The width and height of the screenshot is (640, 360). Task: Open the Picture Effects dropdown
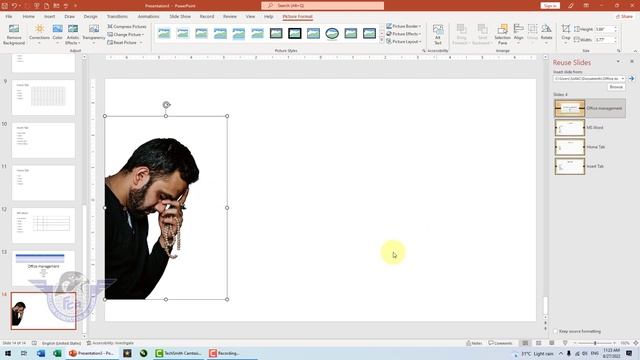(x=403, y=34)
